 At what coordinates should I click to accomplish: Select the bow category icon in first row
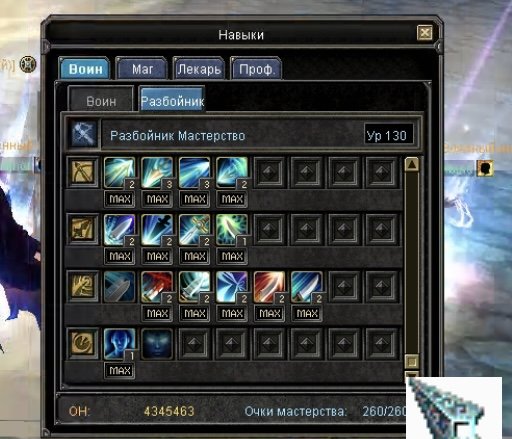(83, 172)
